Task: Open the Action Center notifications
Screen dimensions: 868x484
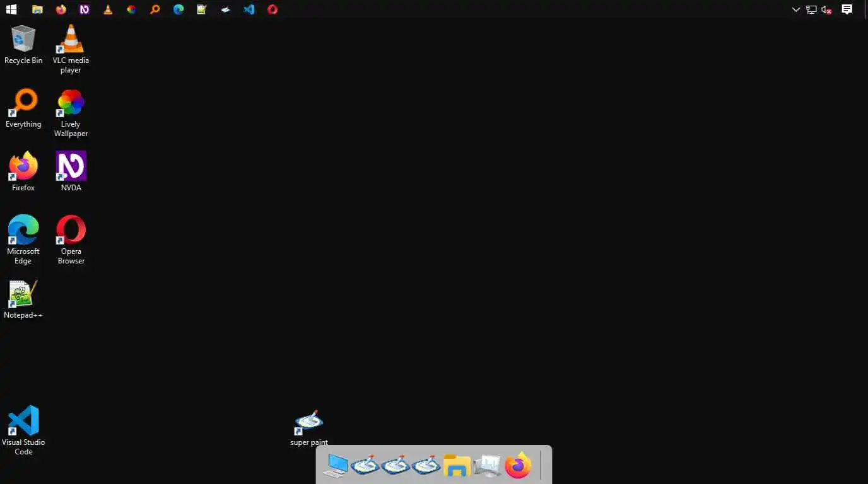Action: (x=847, y=9)
